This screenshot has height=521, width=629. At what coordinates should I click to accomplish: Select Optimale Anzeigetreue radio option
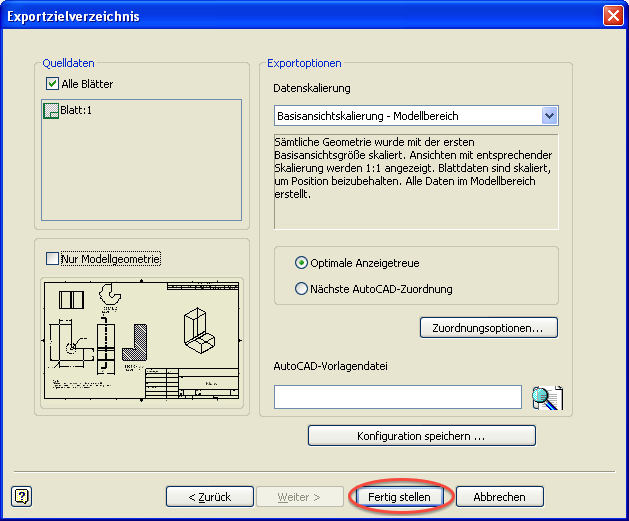click(302, 263)
